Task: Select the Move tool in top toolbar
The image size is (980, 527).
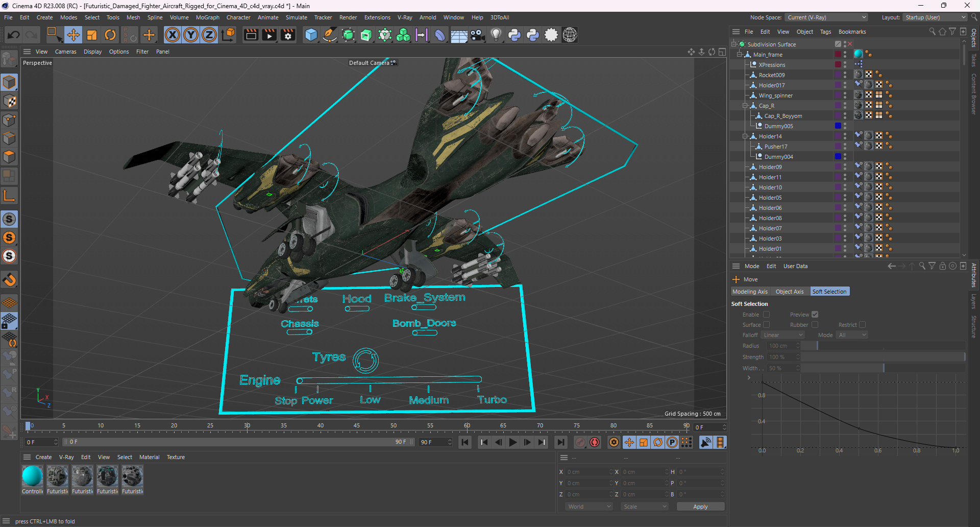Action: (x=73, y=35)
